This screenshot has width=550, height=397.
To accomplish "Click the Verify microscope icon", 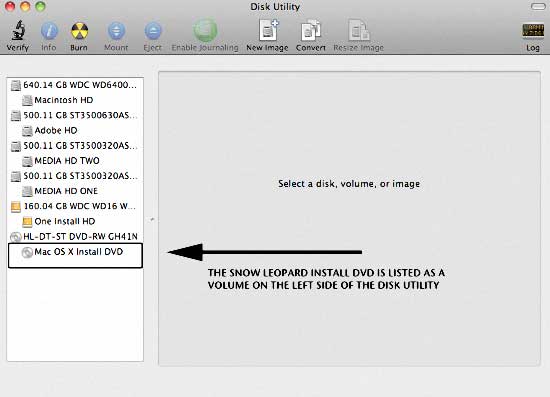I will tap(18, 31).
